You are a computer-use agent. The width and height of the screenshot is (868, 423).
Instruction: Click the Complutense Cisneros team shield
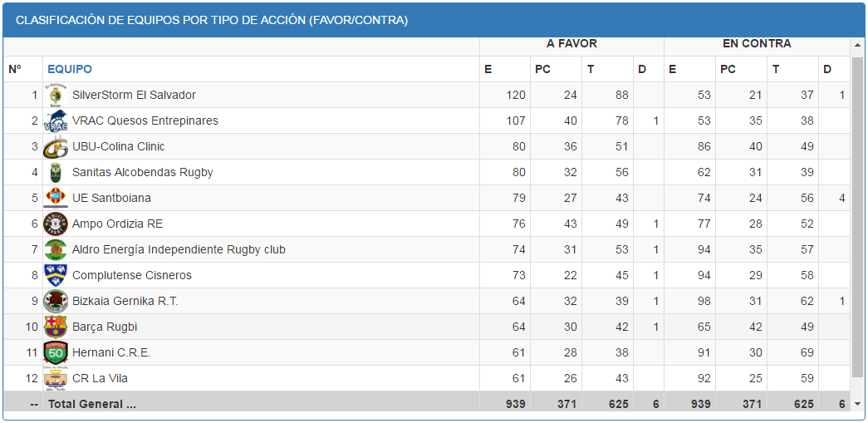[x=56, y=276]
